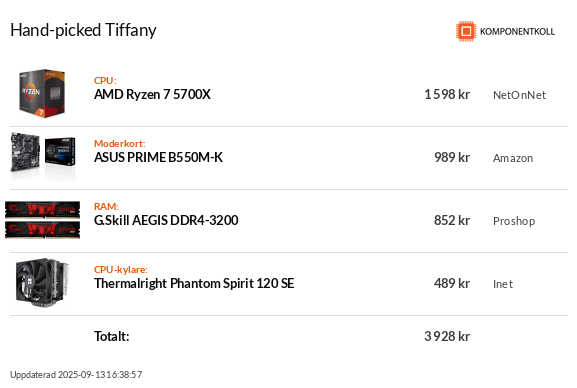Viewport: 577px width, 388px height.
Task: Click the G.Skill AEGIS RAM sticks image
Action: click(42, 220)
